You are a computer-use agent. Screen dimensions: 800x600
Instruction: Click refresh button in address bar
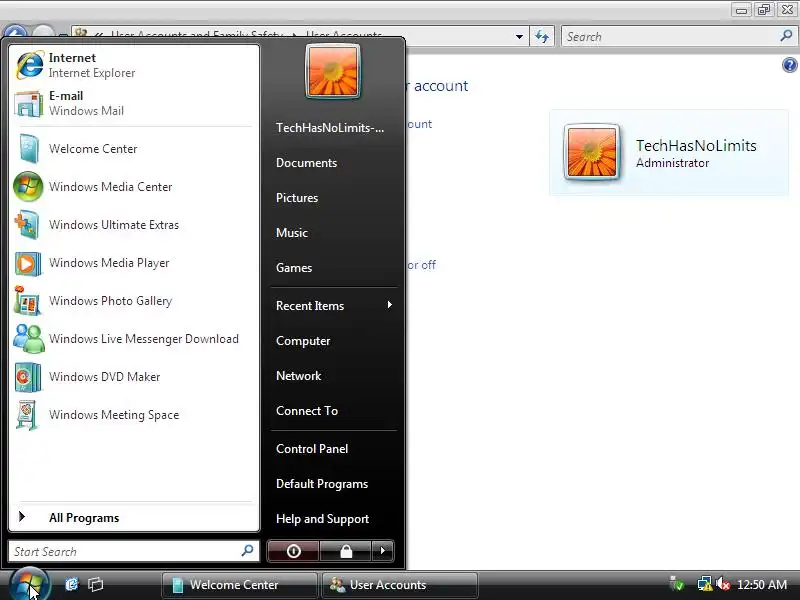click(x=542, y=37)
